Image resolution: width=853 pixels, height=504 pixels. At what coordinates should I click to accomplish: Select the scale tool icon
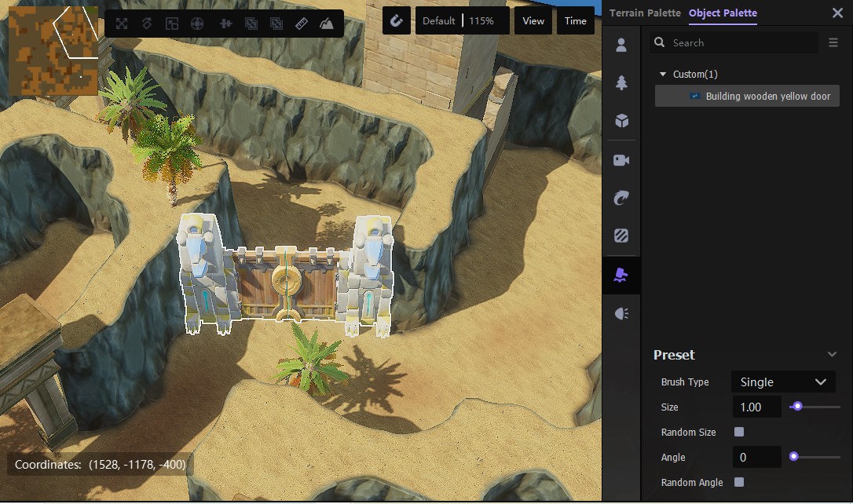click(x=172, y=24)
